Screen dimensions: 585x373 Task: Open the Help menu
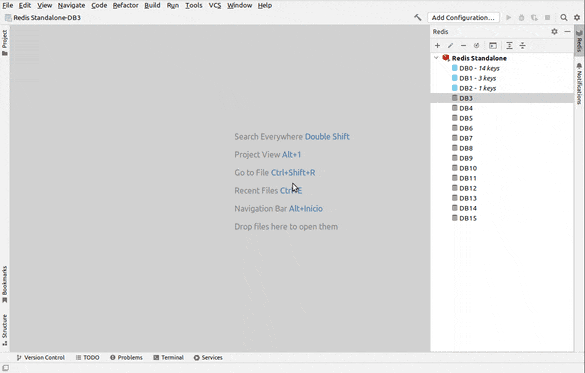point(265,5)
